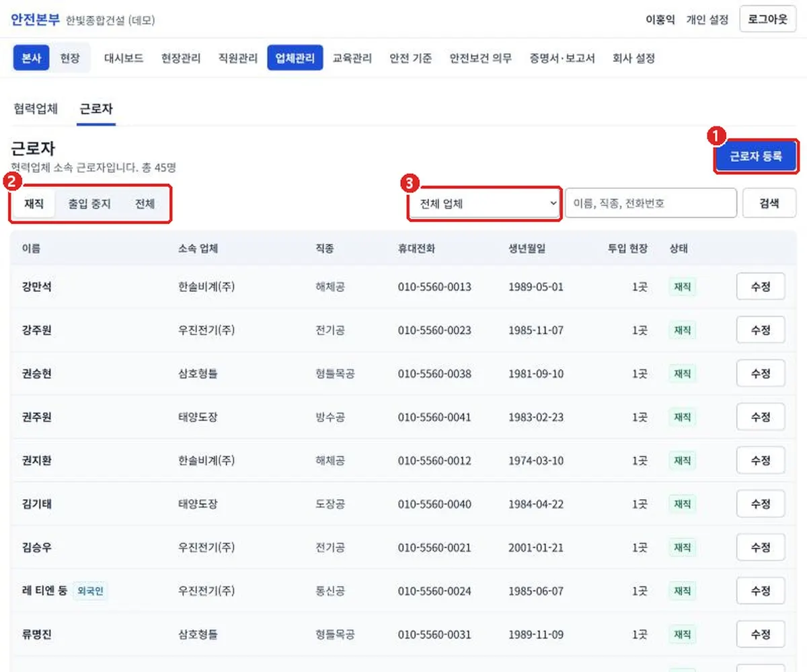Edit worker 권지환 with 수정 button
Screen dimensions: 807x672
pyautogui.click(x=761, y=461)
